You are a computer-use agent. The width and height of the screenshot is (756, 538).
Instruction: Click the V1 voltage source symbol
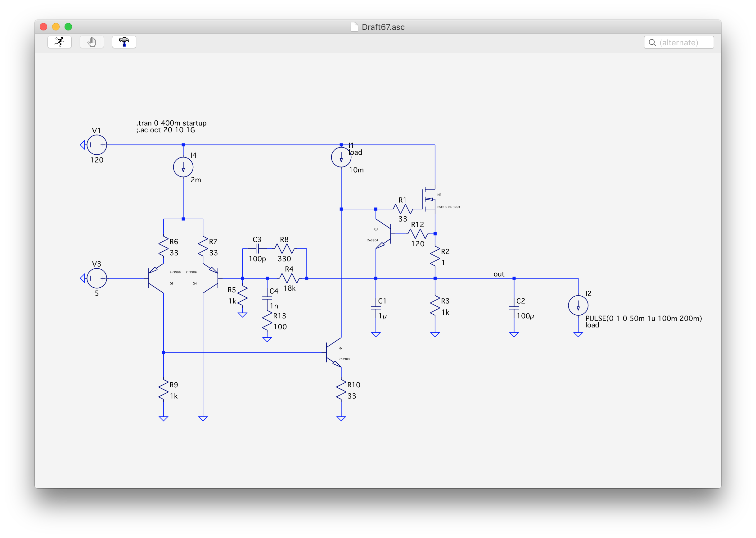(x=97, y=145)
